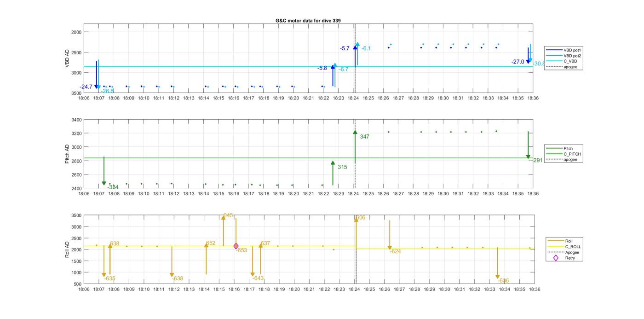The height and width of the screenshot is (319, 644).
Task: Click the '-26.8' VBD data label
Action: click(x=107, y=91)
